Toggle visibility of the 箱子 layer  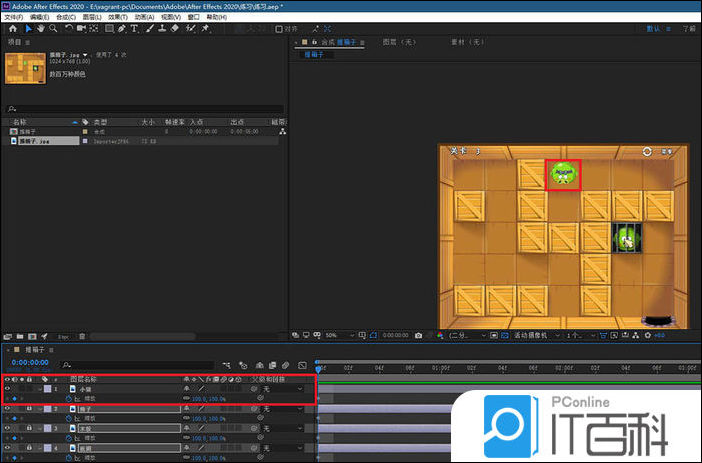(8, 409)
